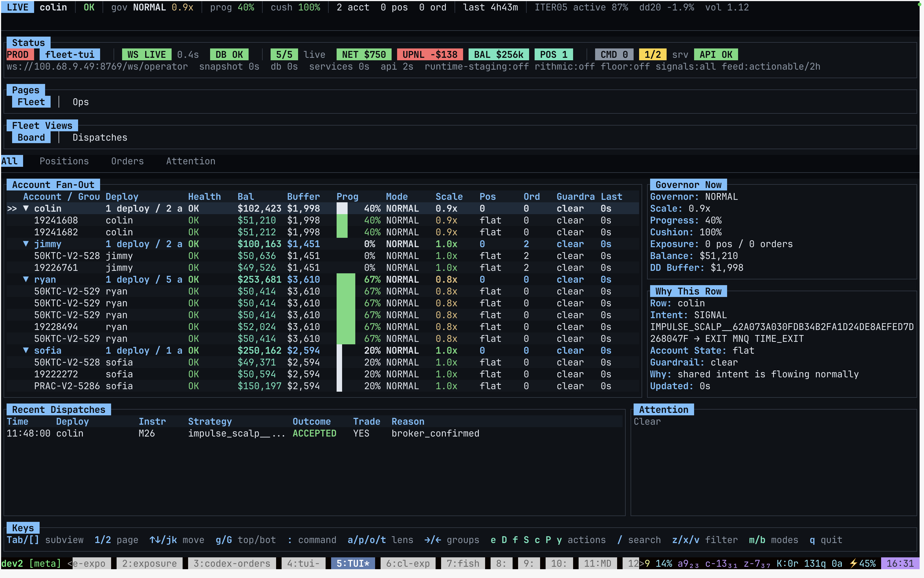Screen dimensions: 924x578
Task: Select account row 19241682
Action: [x=323, y=232]
